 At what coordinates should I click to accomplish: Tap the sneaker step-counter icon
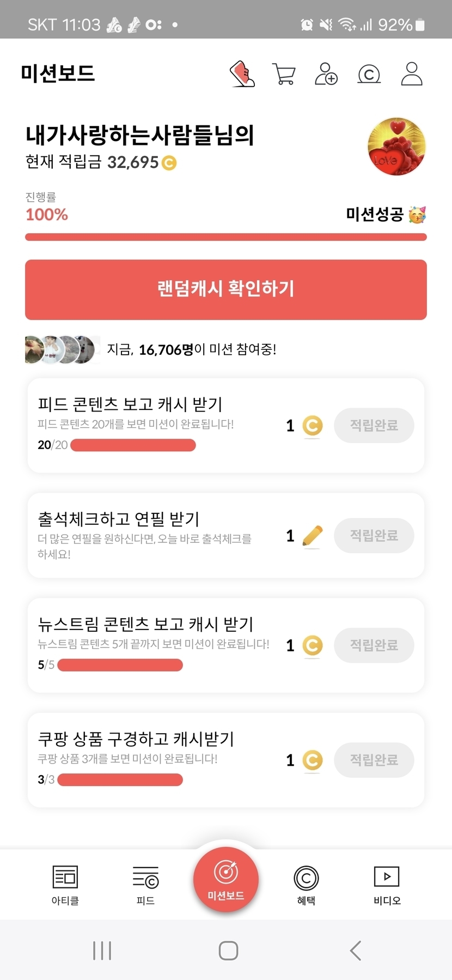point(242,74)
